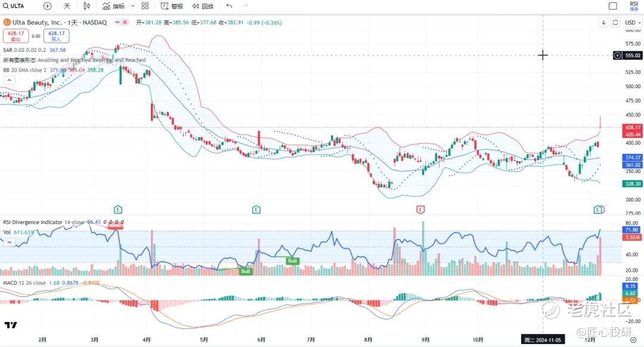Open chart settings gear at bottom right

(x=634, y=340)
